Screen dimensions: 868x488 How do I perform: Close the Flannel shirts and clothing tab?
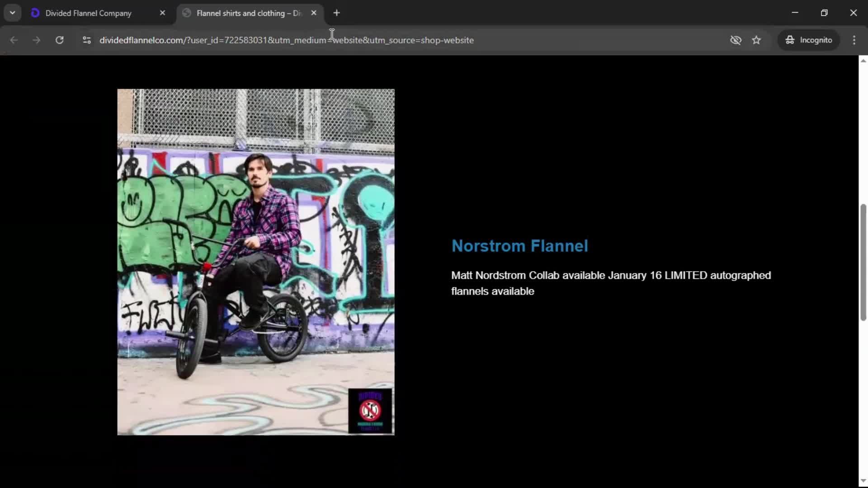pyautogui.click(x=314, y=13)
